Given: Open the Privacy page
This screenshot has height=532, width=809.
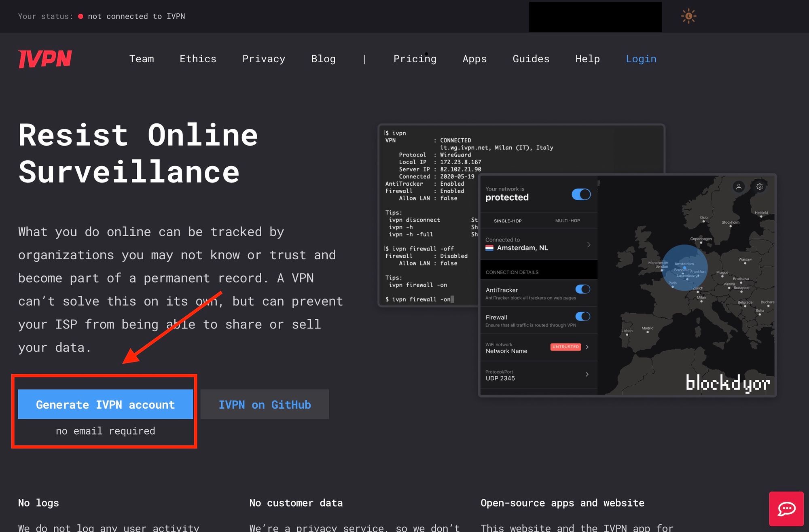Looking at the screenshot, I should pos(264,59).
